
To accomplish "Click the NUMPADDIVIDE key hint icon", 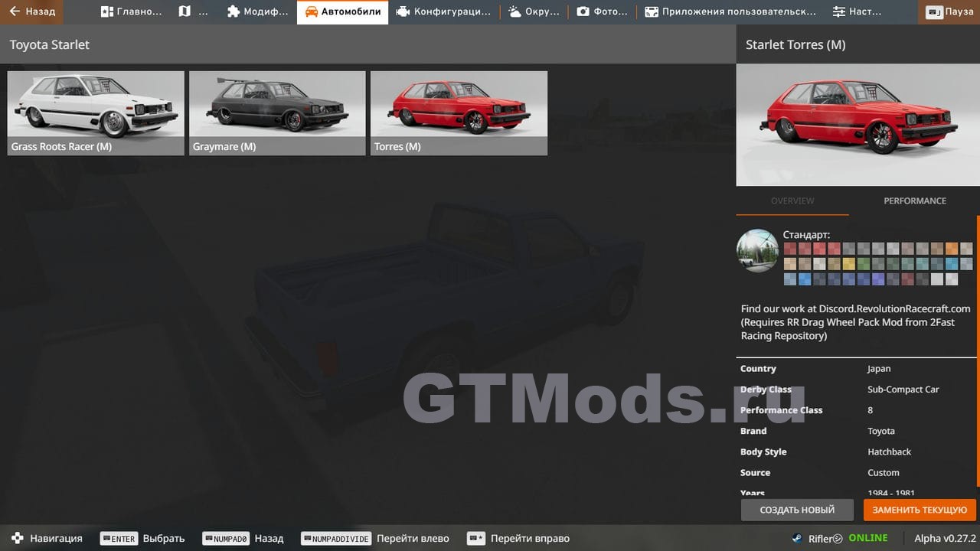I will [x=336, y=538].
